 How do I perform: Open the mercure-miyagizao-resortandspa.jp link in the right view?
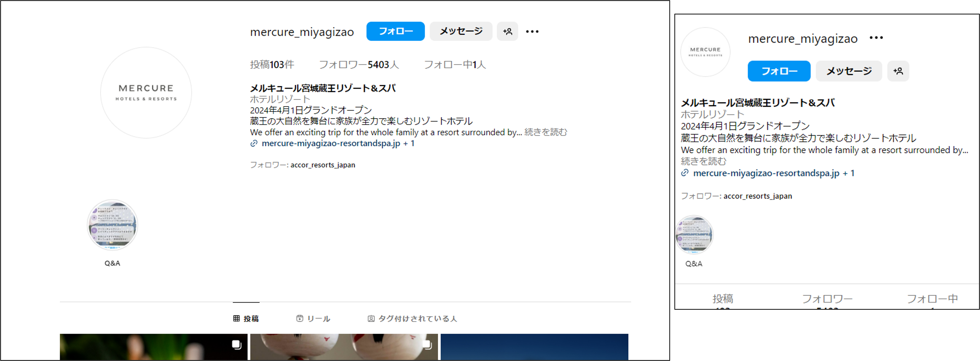766,173
